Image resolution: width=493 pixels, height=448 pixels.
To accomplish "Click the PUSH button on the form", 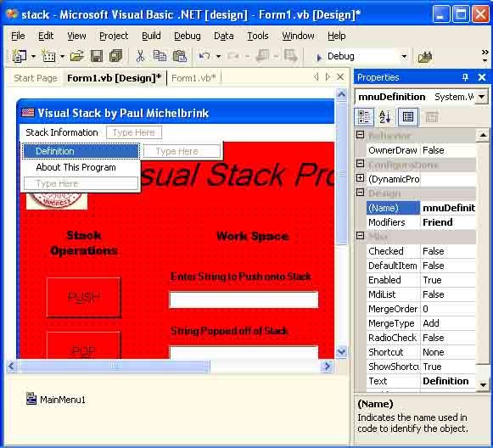I will coord(84,297).
